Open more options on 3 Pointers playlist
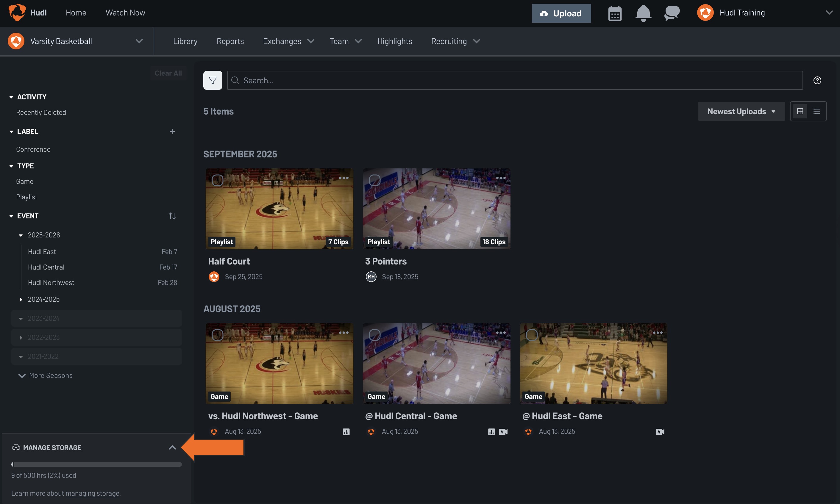The width and height of the screenshot is (840, 504). point(501,178)
